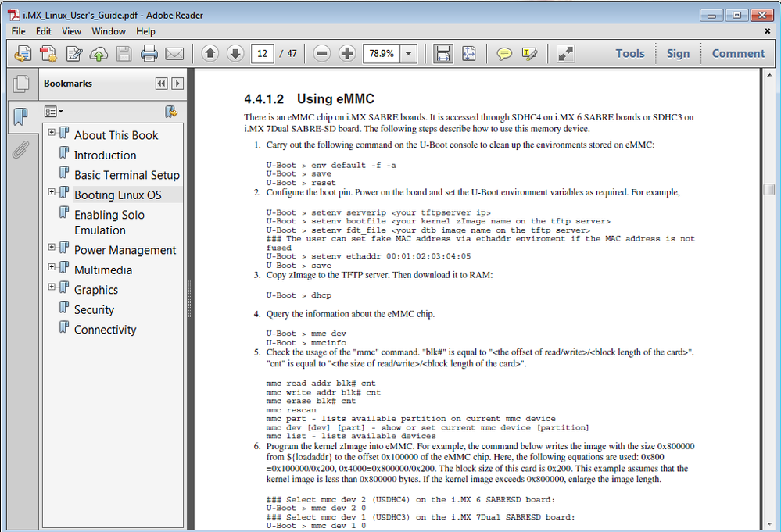Select the Bookmarks panel icon

click(x=21, y=117)
